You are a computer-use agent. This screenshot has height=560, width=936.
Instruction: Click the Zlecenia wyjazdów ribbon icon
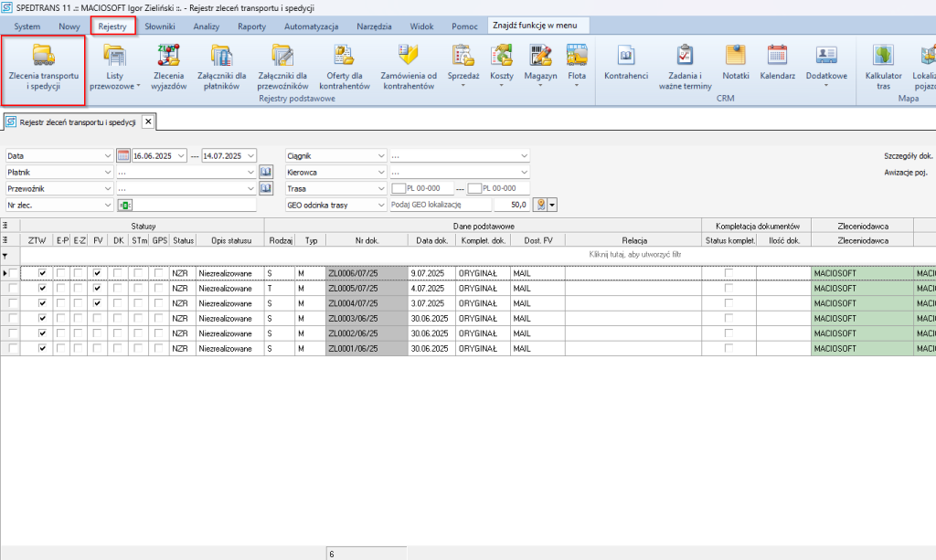click(168, 66)
